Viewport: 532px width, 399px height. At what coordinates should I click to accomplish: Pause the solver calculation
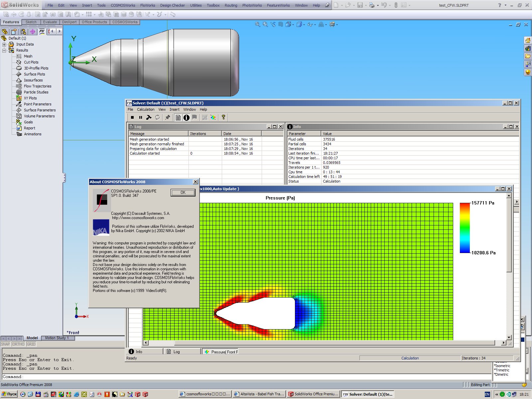coord(141,117)
